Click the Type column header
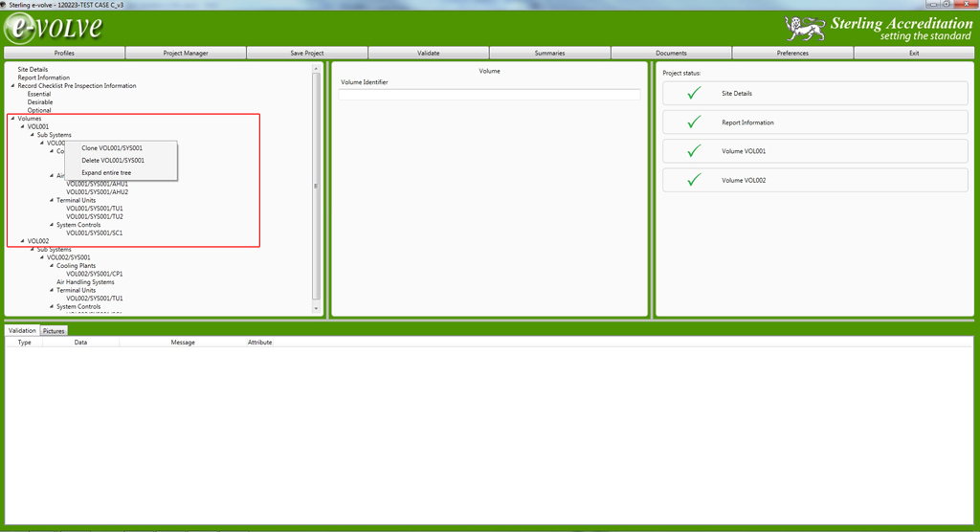Viewport: 980px width, 532px height. (x=24, y=343)
